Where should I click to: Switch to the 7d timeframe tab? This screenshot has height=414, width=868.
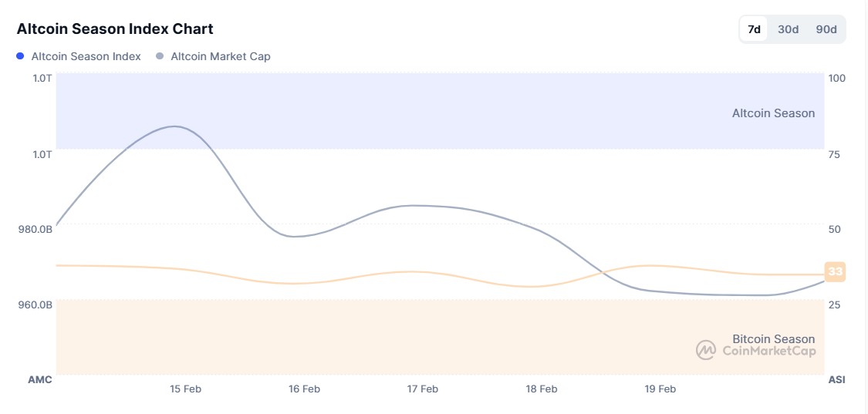coord(754,29)
